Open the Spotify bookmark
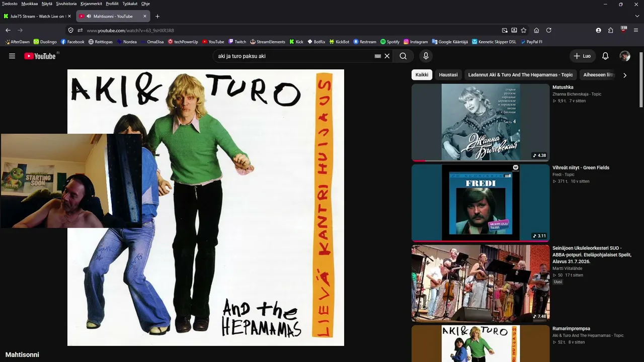The image size is (644, 362). [x=390, y=42]
